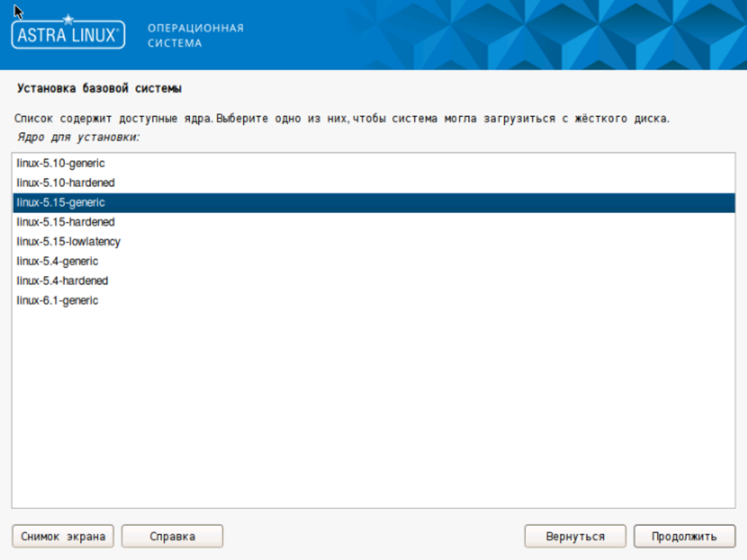Pick the linux-5.15-hardened kernel option
Image resolution: width=747 pixels, height=560 pixels.
(66, 222)
